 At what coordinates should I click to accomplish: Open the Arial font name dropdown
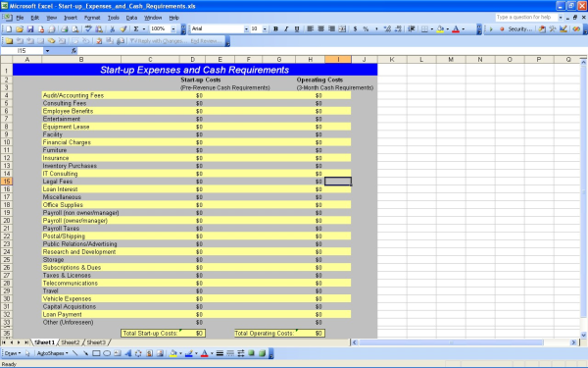pyautogui.click(x=246, y=28)
